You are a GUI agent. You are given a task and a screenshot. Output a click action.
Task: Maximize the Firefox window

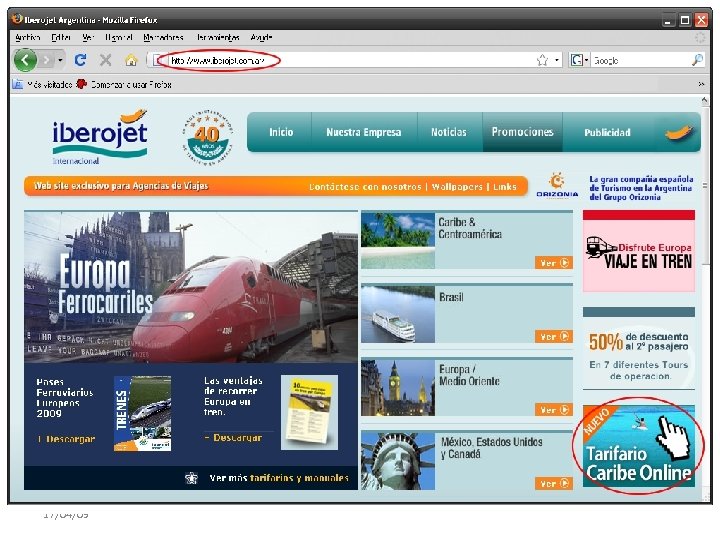685,20
